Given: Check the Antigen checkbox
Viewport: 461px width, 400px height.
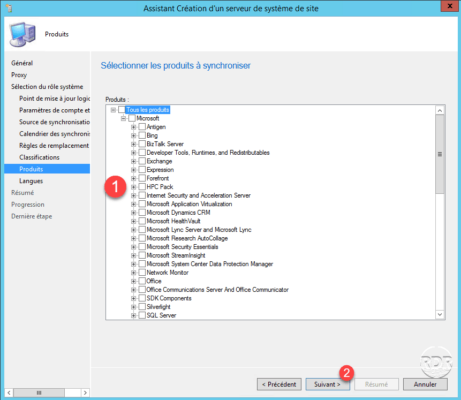Looking at the screenshot, I should pyautogui.click(x=142, y=127).
